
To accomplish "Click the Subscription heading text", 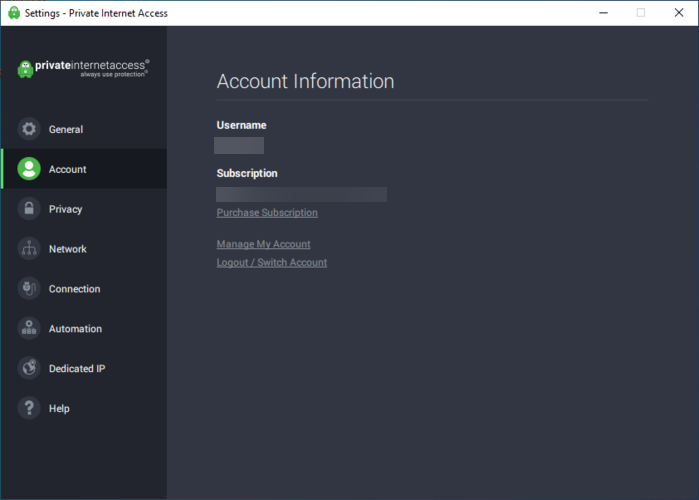I will (x=247, y=173).
